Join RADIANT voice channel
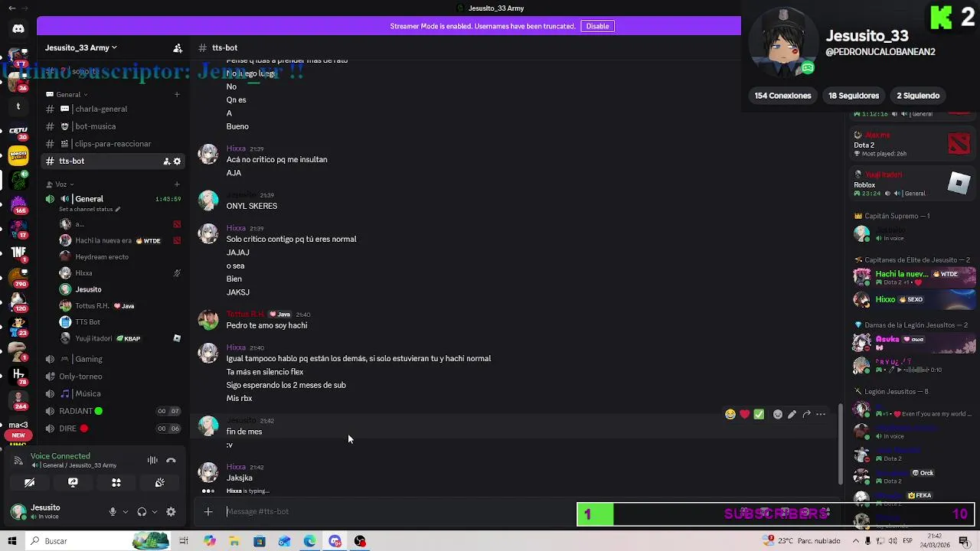Screen dimensions: 980x551 point(112,411)
